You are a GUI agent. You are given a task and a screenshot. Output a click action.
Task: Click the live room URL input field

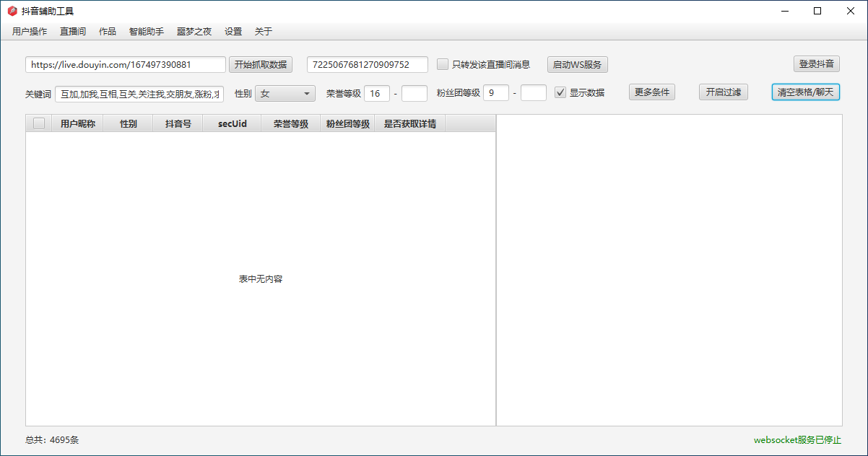(x=126, y=64)
